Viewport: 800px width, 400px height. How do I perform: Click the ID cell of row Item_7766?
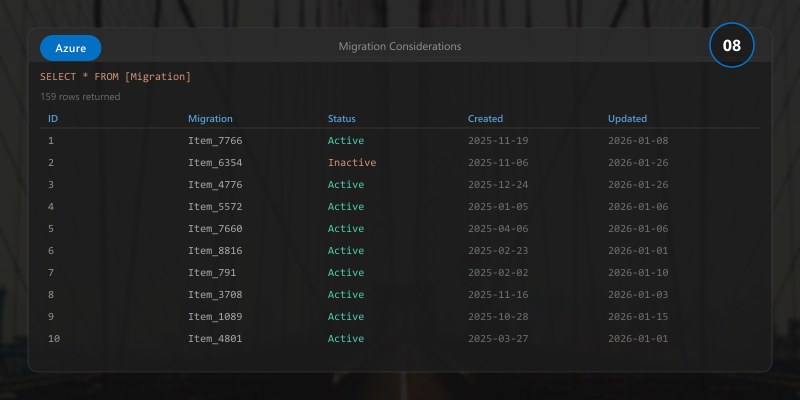coord(51,140)
